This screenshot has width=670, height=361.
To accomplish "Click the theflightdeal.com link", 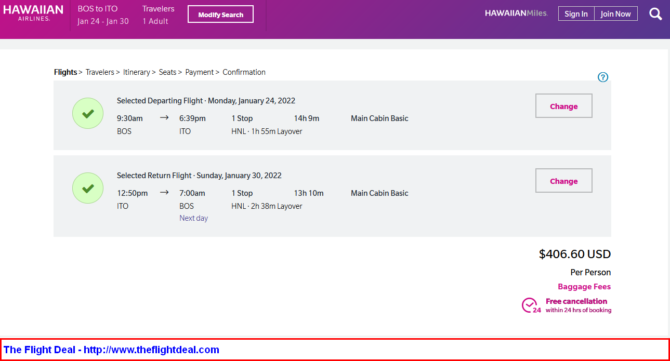I will pos(151,350).
